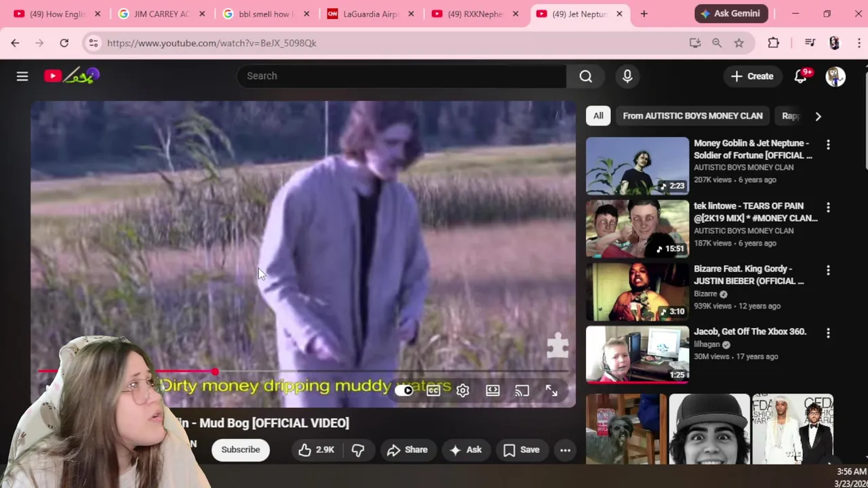The height and width of the screenshot is (488, 868).
Task: Subscribe to the channel
Action: click(241, 450)
